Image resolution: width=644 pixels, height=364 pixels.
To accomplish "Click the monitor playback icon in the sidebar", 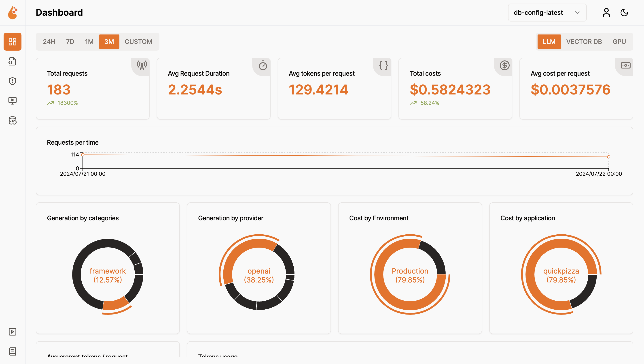I will [12, 100].
